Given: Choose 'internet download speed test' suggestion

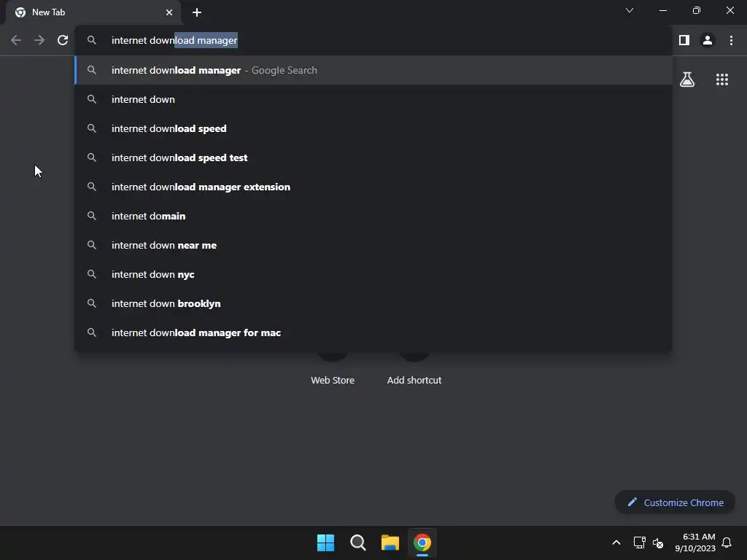Looking at the screenshot, I should tap(373, 157).
